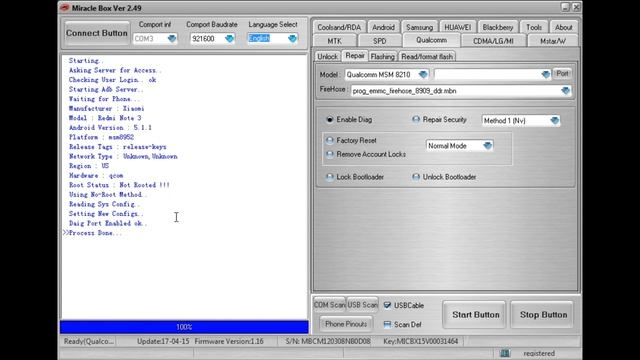Select the Repair sub-tab

click(355, 56)
